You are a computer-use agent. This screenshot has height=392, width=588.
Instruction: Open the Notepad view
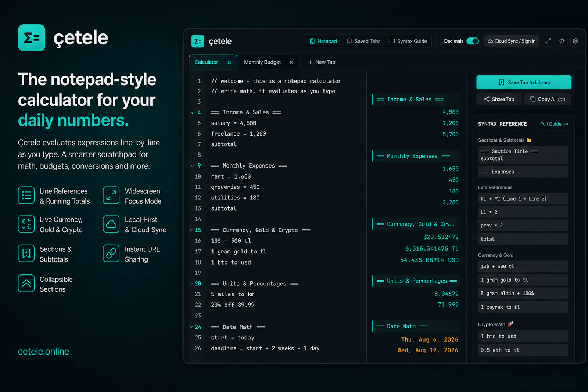[x=323, y=41]
